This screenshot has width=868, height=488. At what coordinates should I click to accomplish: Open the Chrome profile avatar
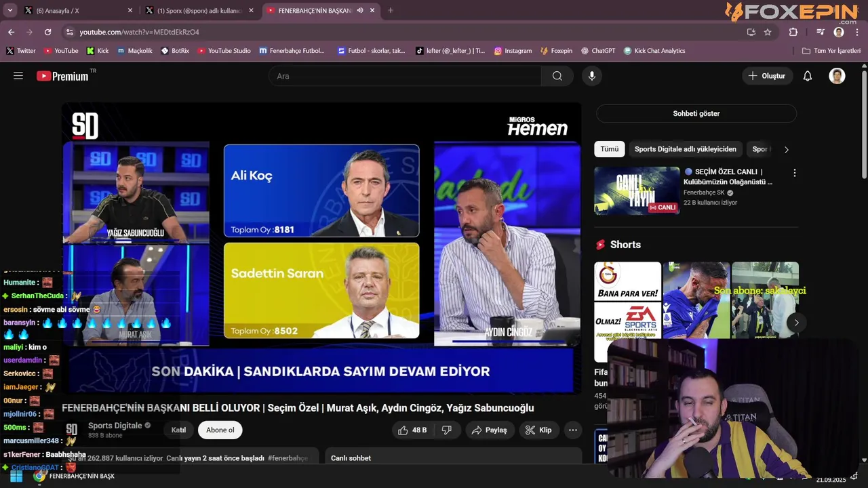point(839,32)
